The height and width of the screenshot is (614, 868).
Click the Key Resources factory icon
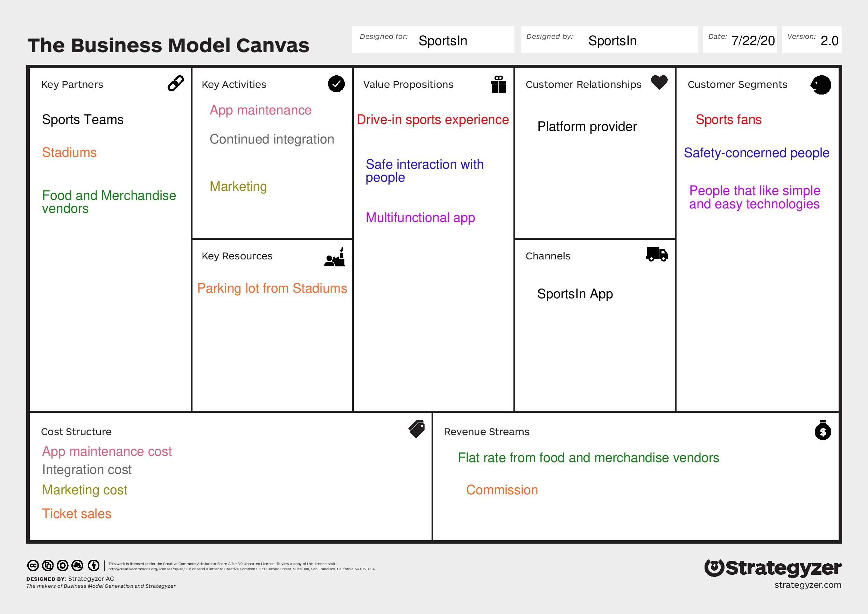click(335, 257)
